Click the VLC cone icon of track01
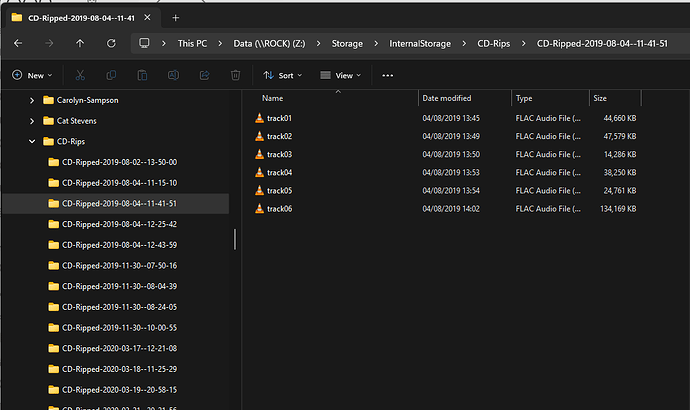The height and width of the screenshot is (410, 690). (259, 118)
